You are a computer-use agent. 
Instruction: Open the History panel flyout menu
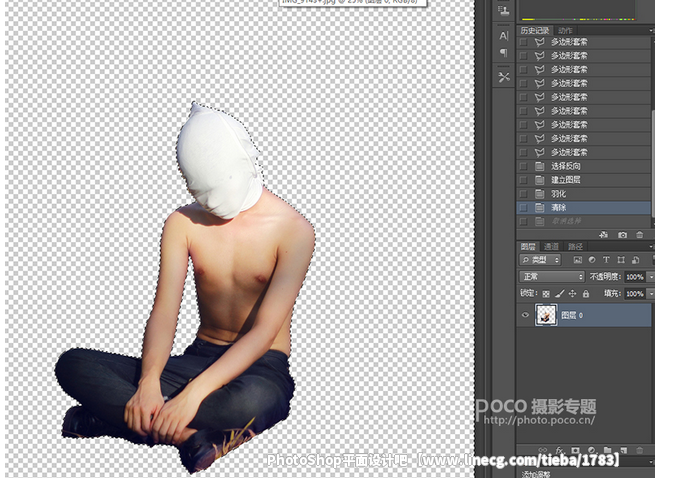pyautogui.click(x=651, y=31)
